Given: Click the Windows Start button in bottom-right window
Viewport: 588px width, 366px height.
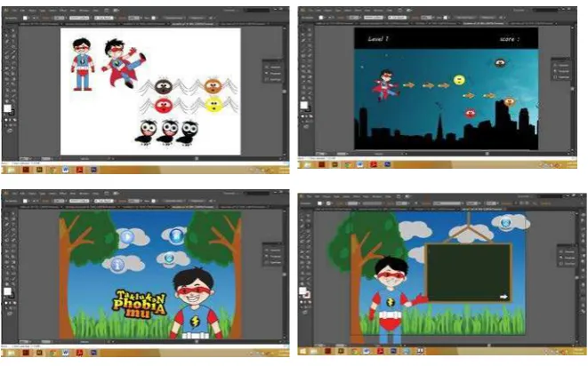Looking at the screenshot, I should coord(303,352).
